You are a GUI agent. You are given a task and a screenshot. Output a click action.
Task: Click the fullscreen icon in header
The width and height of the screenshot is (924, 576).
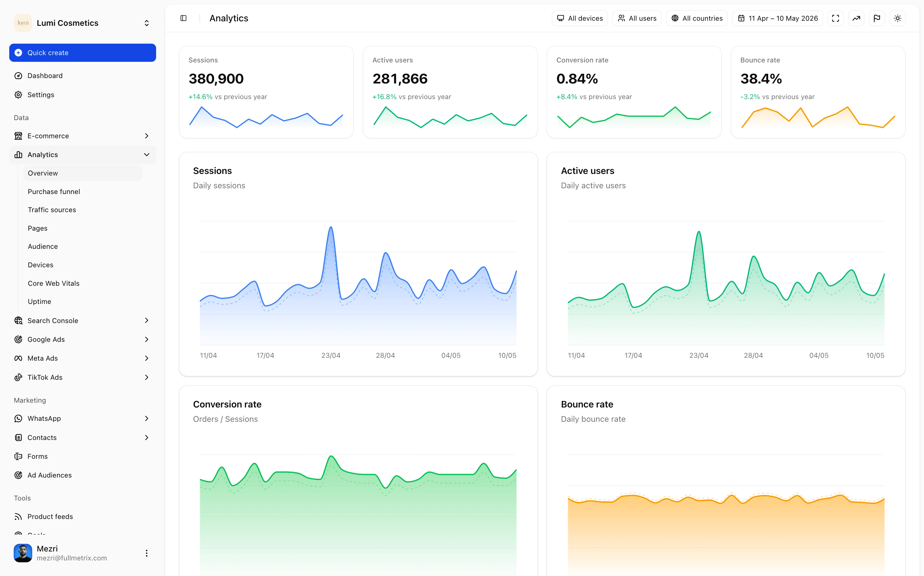click(835, 18)
